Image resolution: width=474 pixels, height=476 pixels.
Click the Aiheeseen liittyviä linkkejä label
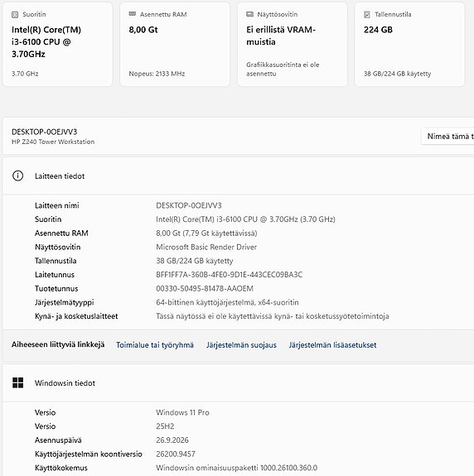[58, 344]
